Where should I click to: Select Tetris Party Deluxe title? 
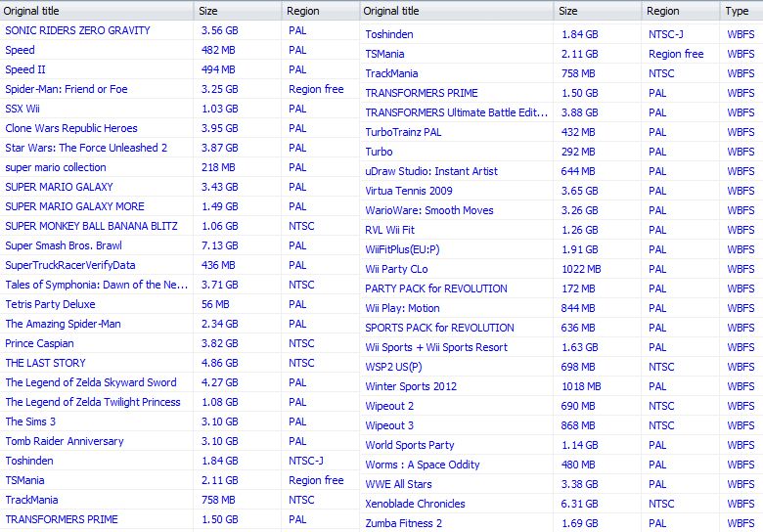coord(50,304)
